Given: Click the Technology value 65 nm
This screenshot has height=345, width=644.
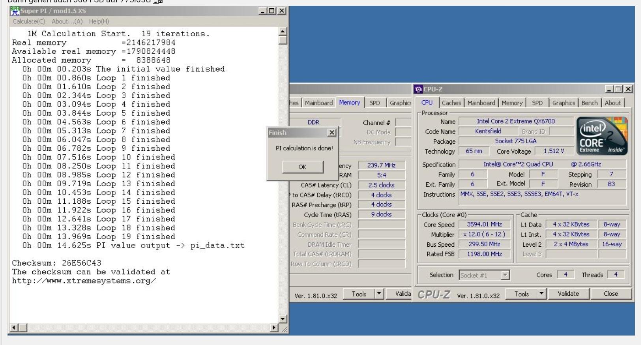Looking at the screenshot, I should (474, 151).
